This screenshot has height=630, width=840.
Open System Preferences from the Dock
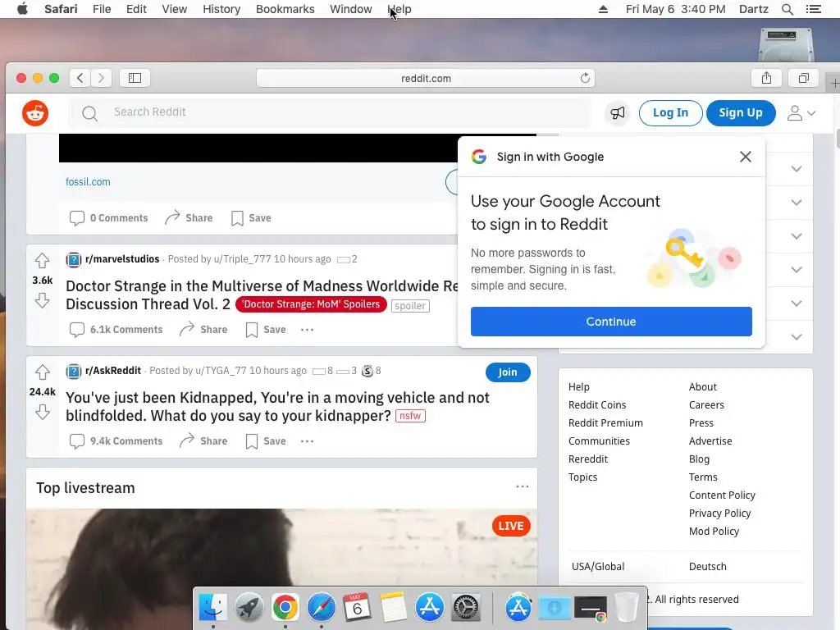pyautogui.click(x=466, y=607)
